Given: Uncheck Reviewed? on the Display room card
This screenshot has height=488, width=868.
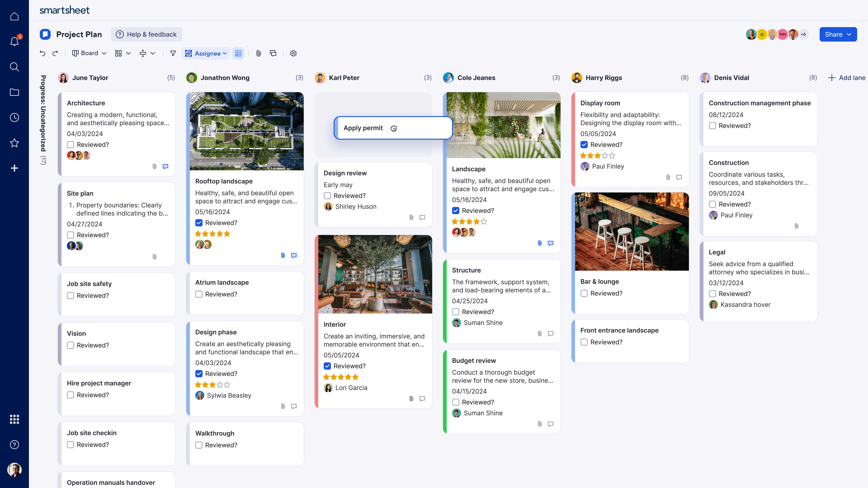Looking at the screenshot, I should point(584,144).
